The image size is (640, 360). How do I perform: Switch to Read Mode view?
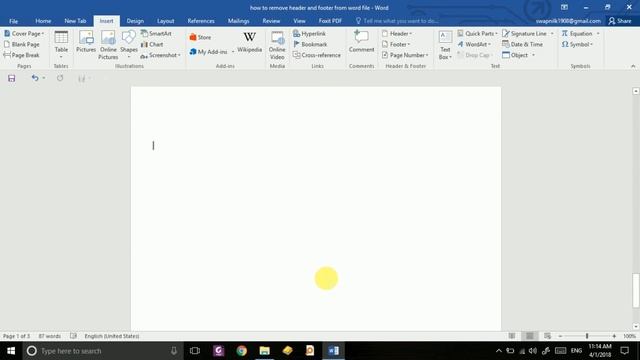point(512,336)
